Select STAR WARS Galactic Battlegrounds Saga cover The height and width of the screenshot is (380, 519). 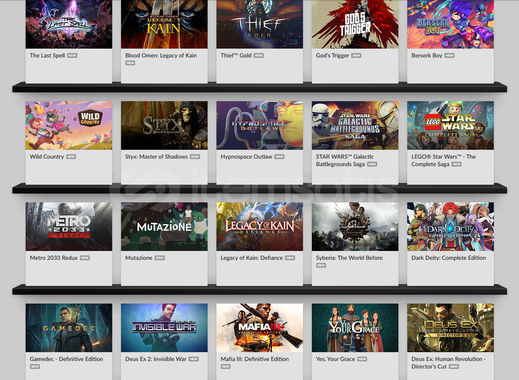click(355, 125)
